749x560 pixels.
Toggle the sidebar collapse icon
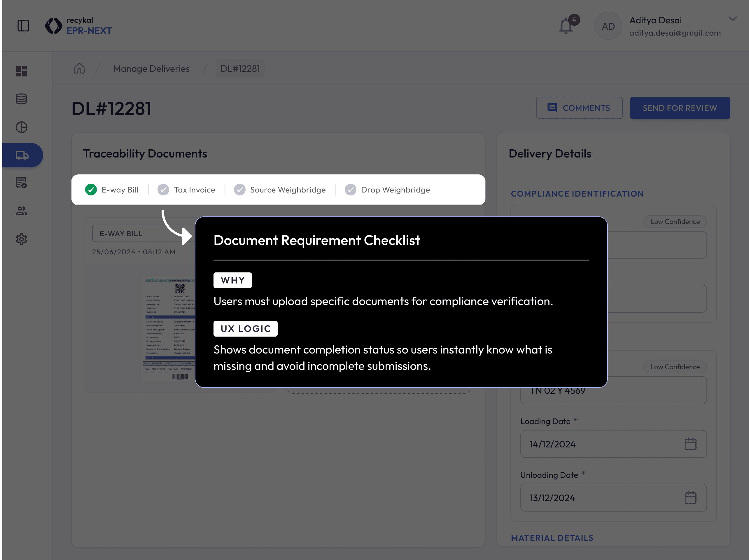tap(23, 26)
